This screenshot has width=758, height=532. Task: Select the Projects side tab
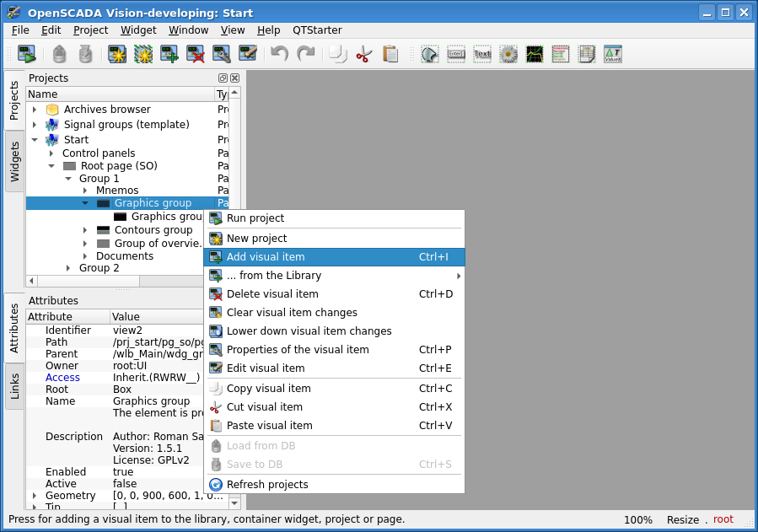tap(14, 100)
